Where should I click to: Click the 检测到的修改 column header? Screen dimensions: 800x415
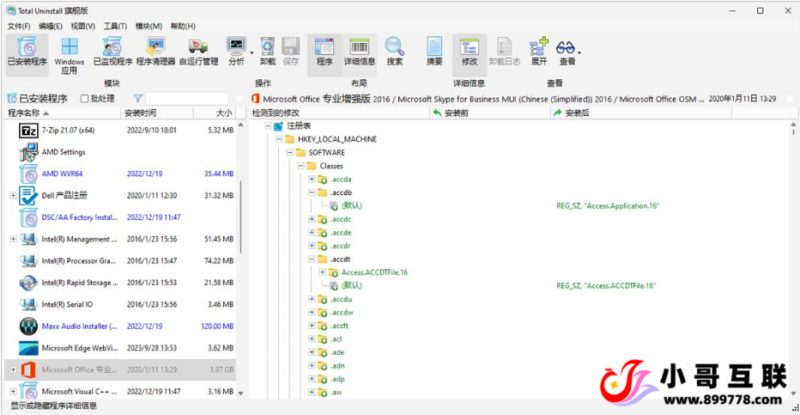point(339,113)
